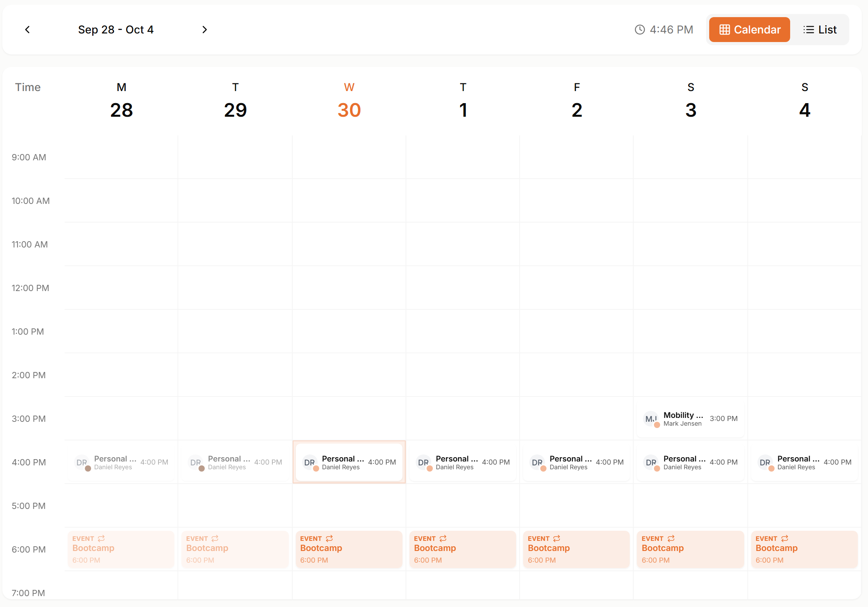The height and width of the screenshot is (607, 868).
Task: Click the clock icon beside 4:46 PM
Action: coord(640,30)
